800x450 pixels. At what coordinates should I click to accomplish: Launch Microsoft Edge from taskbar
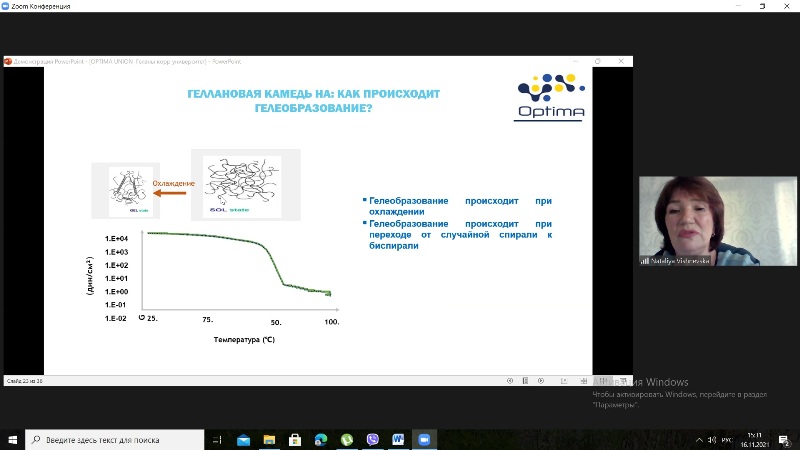click(321, 440)
